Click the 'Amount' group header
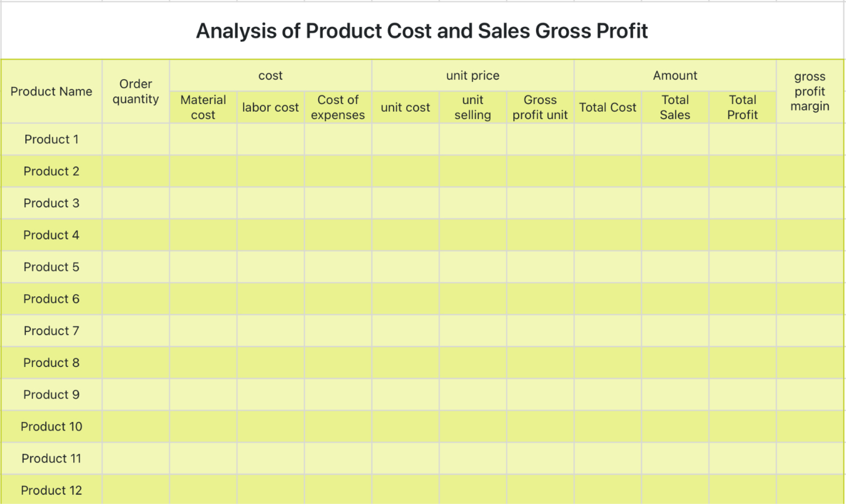The width and height of the screenshot is (846, 504). [675, 75]
